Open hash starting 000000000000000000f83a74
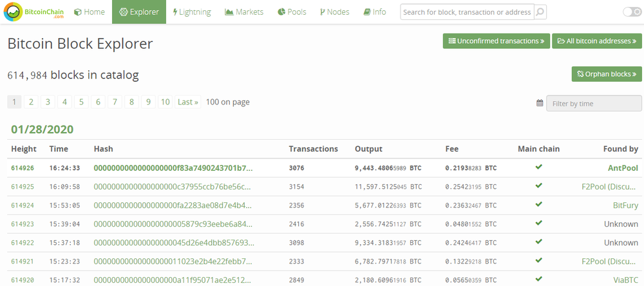This screenshot has width=644, height=286. [x=173, y=168]
